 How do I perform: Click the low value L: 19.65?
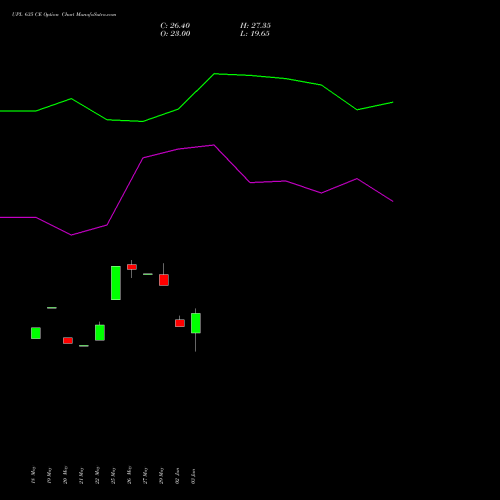tap(255, 34)
